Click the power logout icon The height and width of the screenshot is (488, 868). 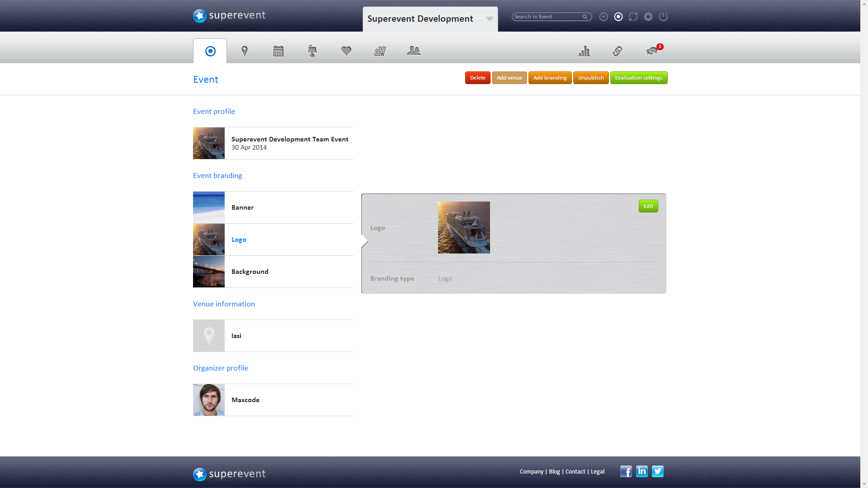pos(663,17)
